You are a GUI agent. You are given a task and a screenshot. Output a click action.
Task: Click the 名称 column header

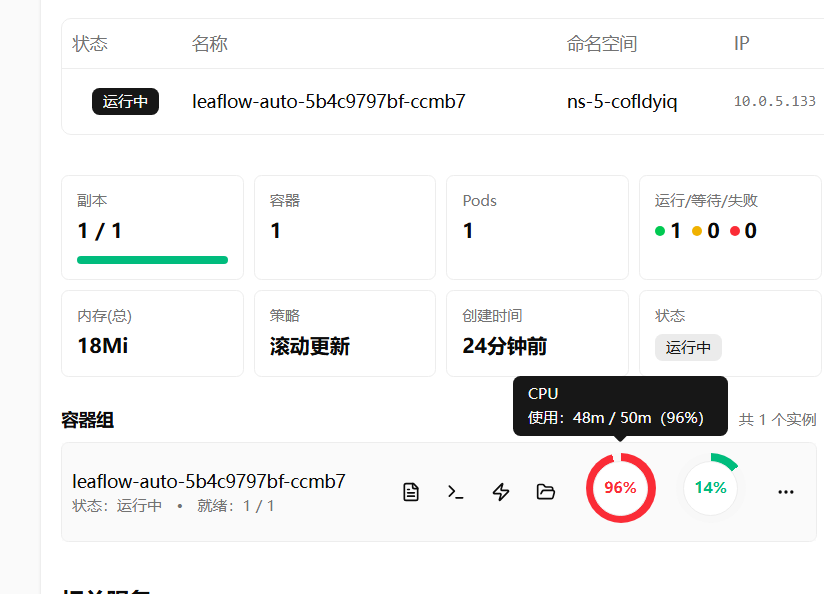(209, 44)
